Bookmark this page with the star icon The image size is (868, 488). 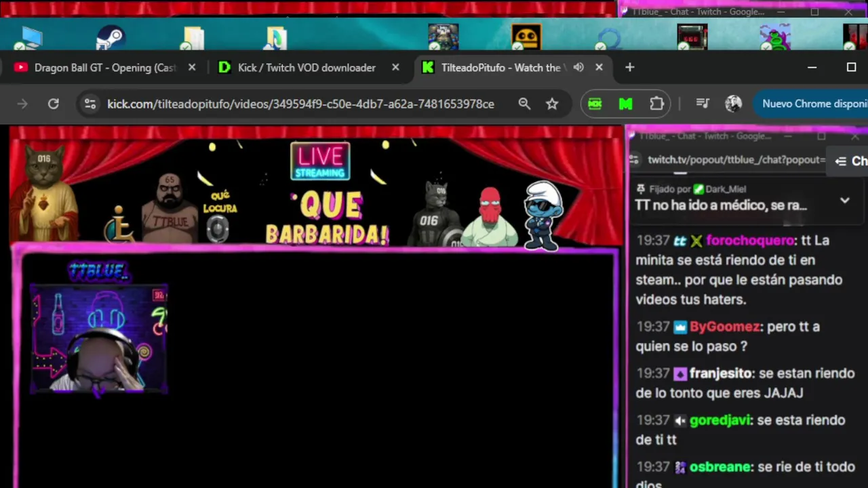coord(552,104)
